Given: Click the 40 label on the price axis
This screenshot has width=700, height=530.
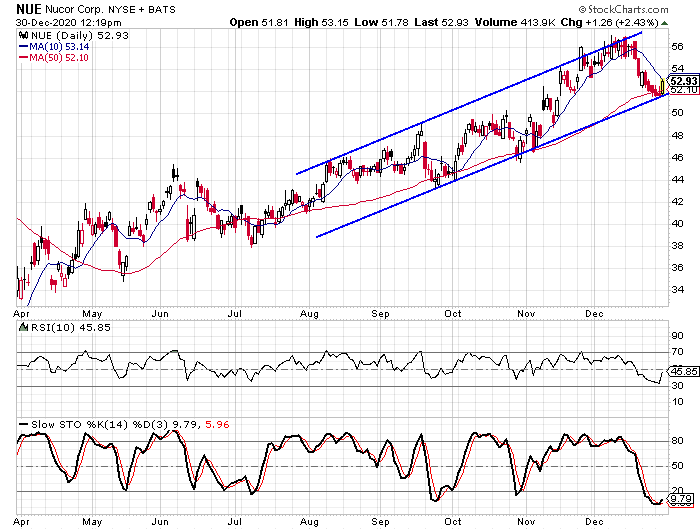Looking at the screenshot, I should [x=677, y=224].
